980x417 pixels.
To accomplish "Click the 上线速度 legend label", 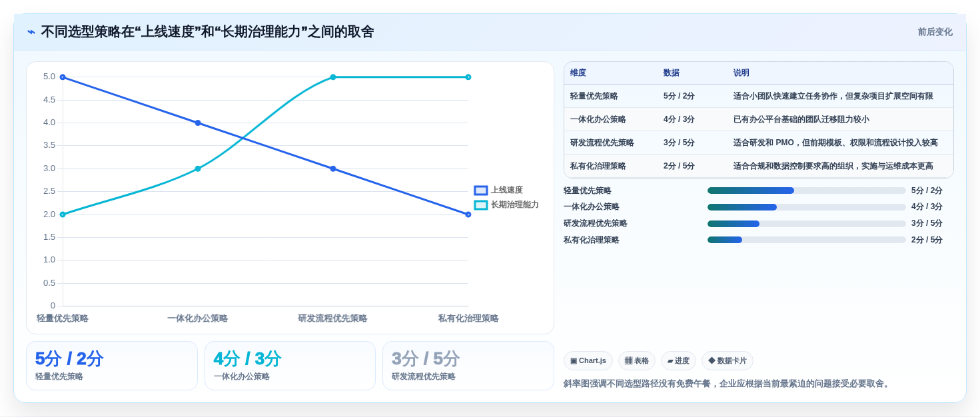I will (507, 191).
